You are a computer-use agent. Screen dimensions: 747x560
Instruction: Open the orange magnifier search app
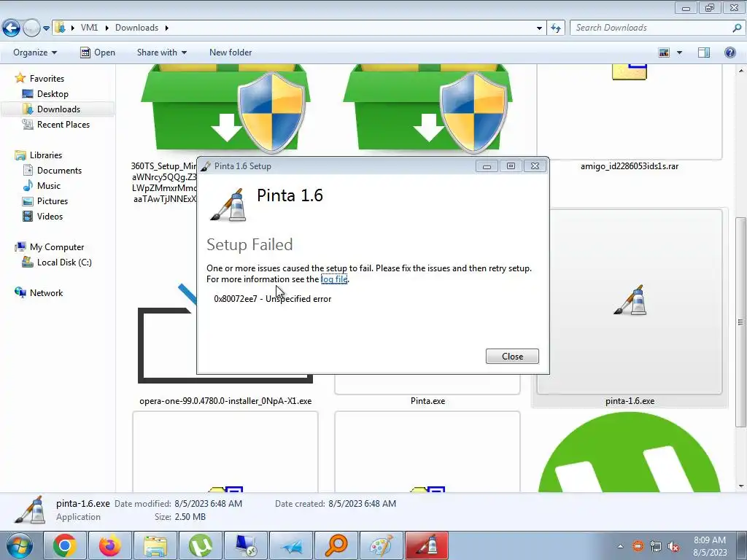click(x=336, y=545)
